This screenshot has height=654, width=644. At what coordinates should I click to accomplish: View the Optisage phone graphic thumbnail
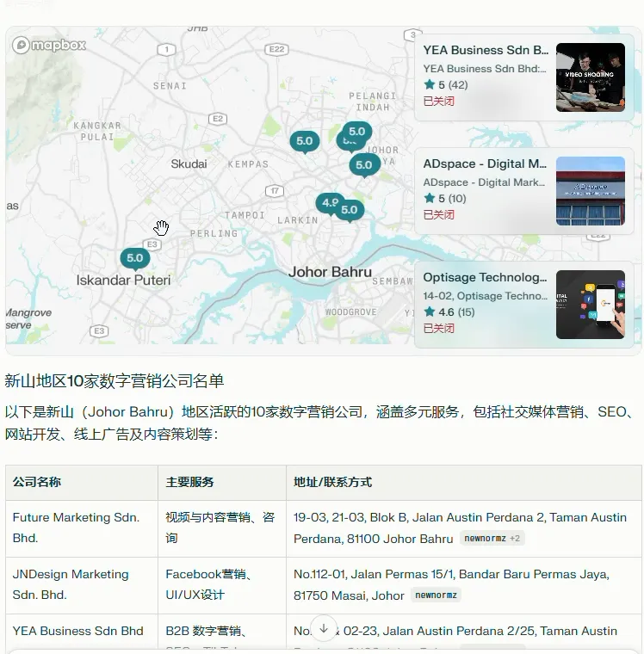(x=591, y=305)
